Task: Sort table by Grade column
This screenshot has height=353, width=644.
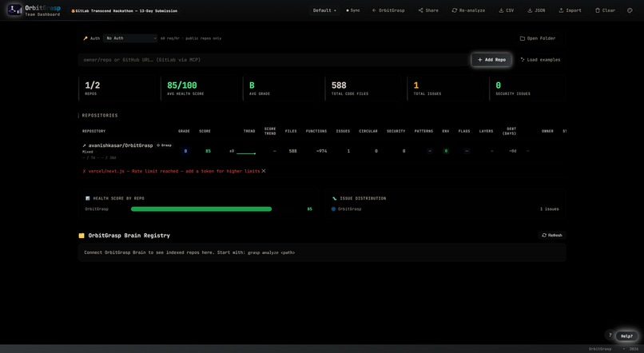Action: pos(184,131)
